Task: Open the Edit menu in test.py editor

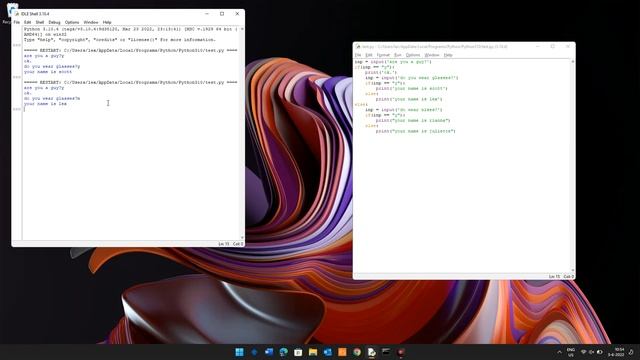Action: tap(369, 55)
